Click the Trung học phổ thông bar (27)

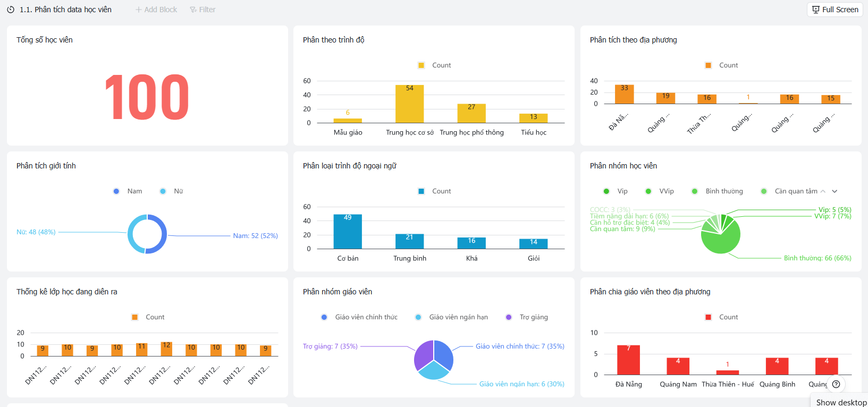click(471, 114)
